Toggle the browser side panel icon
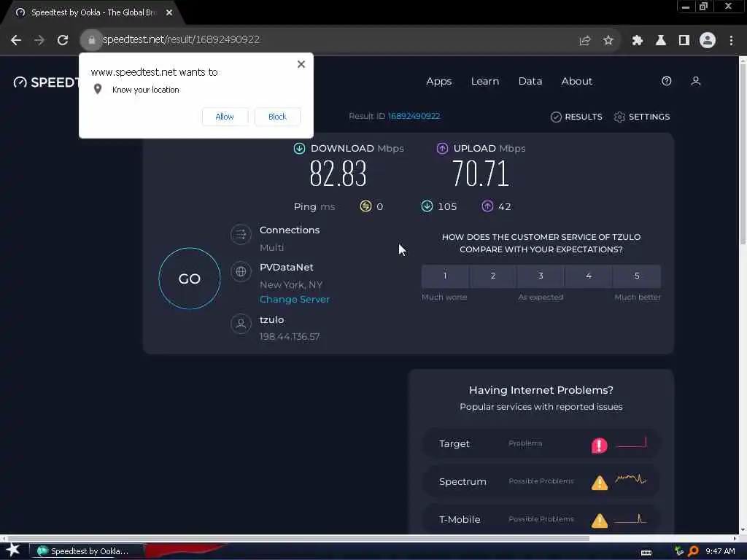 (684, 41)
